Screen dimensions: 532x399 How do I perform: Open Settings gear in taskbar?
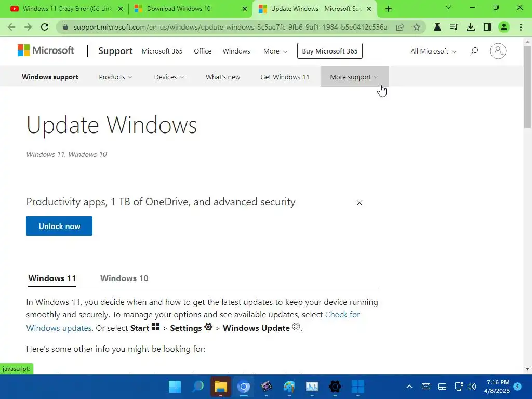pos(335,387)
